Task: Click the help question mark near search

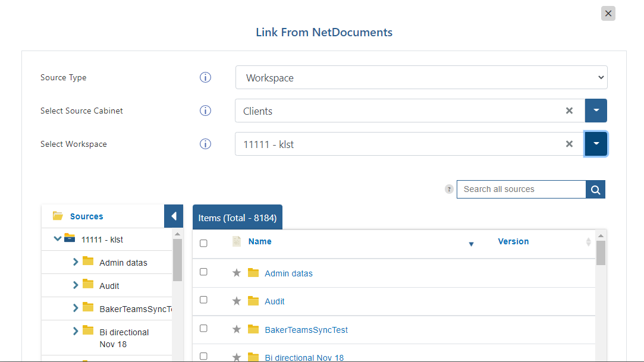Action: pos(449,189)
